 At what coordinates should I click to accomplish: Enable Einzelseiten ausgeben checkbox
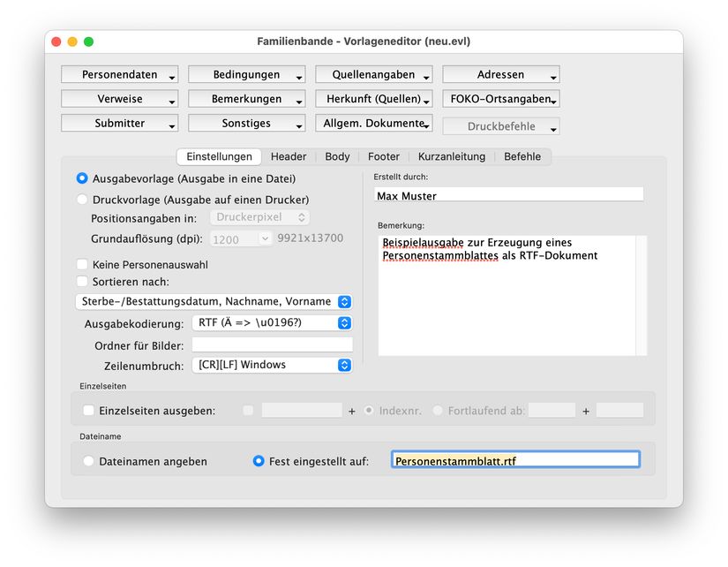pyautogui.click(x=88, y=411)
